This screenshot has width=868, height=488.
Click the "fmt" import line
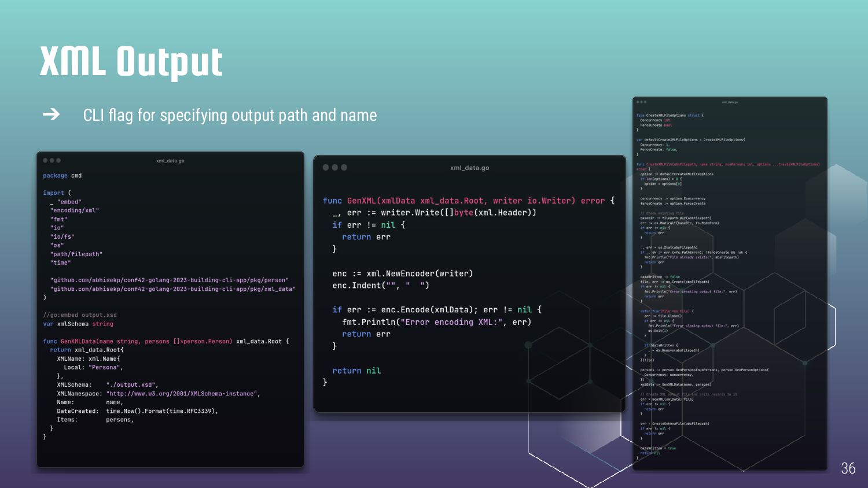[x=58, y=219]
